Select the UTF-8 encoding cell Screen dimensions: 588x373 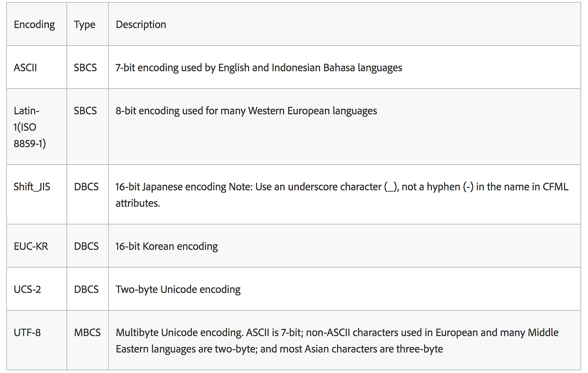coord(27,333)
